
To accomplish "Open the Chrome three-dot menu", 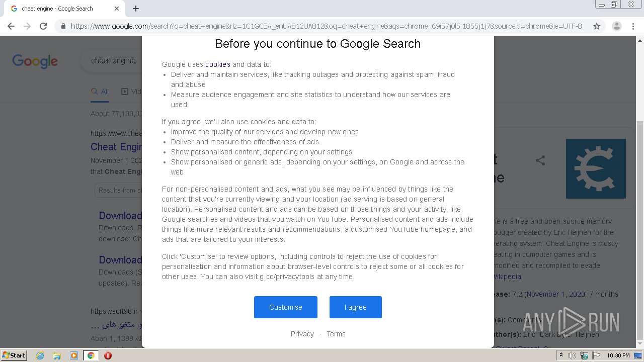I will [633, 26].
